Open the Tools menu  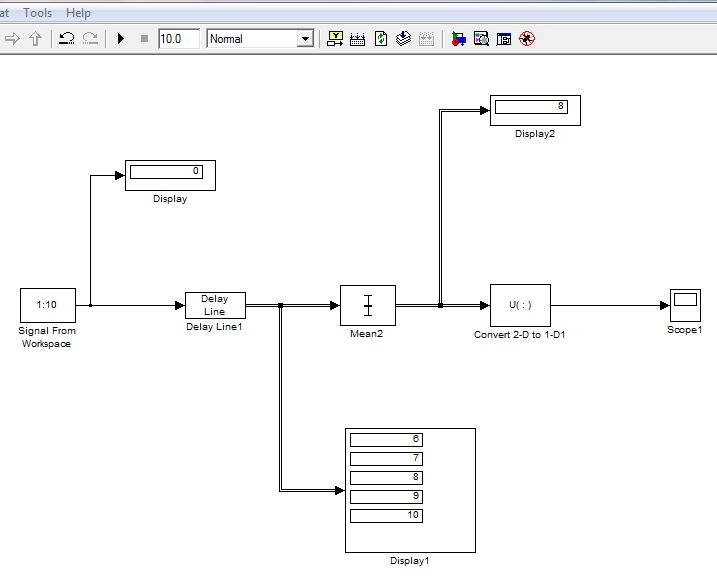[37, 13]
